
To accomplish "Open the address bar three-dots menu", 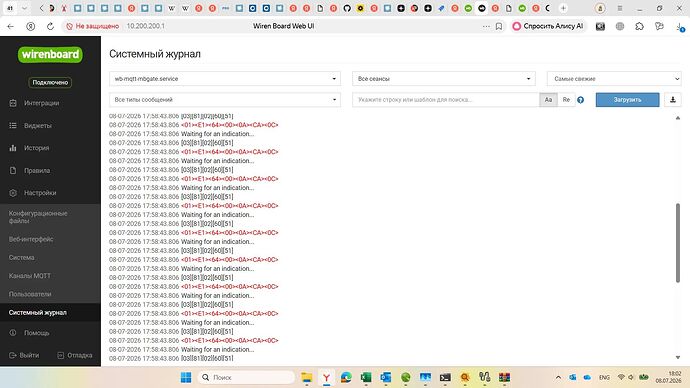I will pos(486,26).
